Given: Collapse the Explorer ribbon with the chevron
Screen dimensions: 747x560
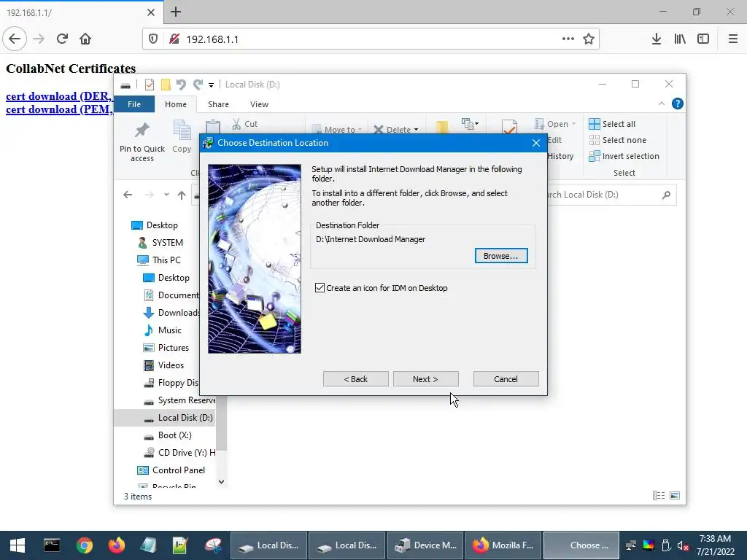Looking at the screenshot, I should coord(661,104).
